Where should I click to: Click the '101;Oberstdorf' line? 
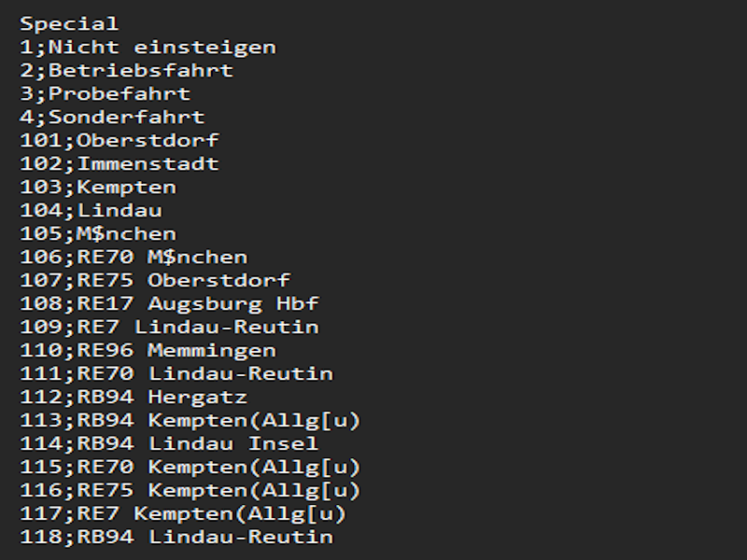pos(120,140)
